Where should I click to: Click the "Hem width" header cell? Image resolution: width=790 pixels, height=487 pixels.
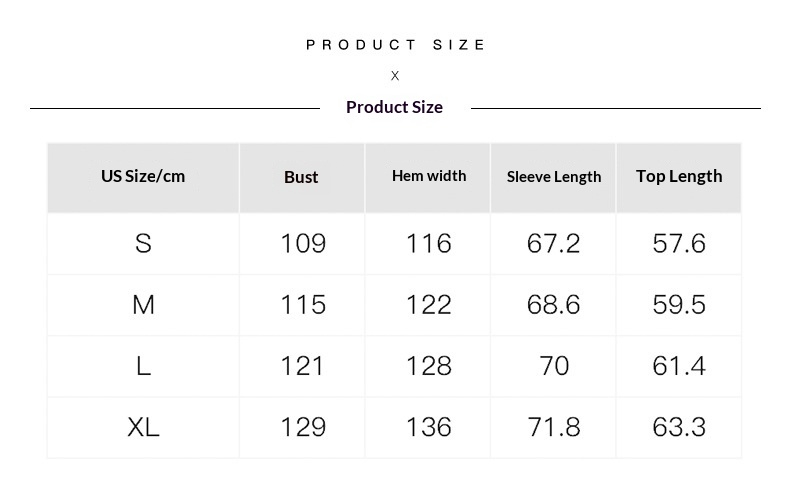click(429, 176)
